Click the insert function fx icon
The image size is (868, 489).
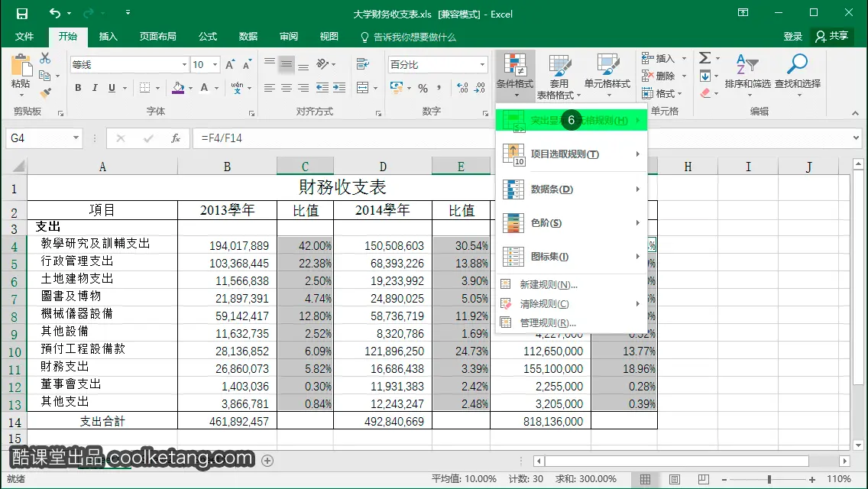[x=176, y=138]
